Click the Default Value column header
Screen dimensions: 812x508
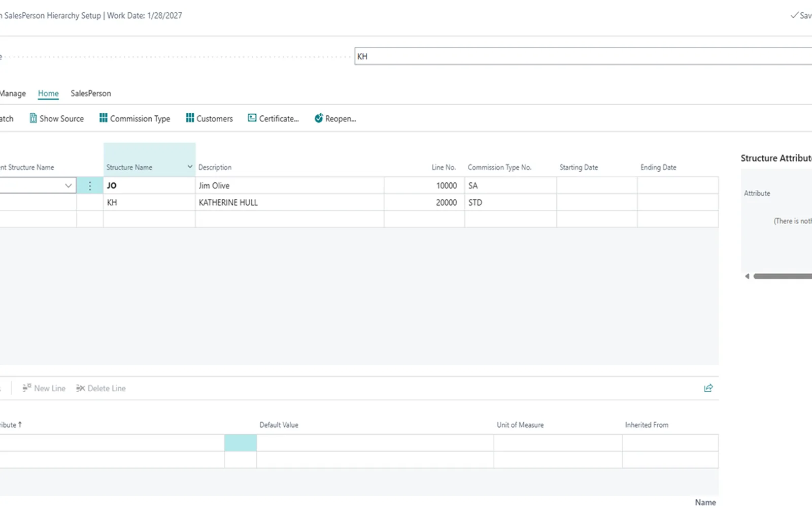(x=279, y=425)
